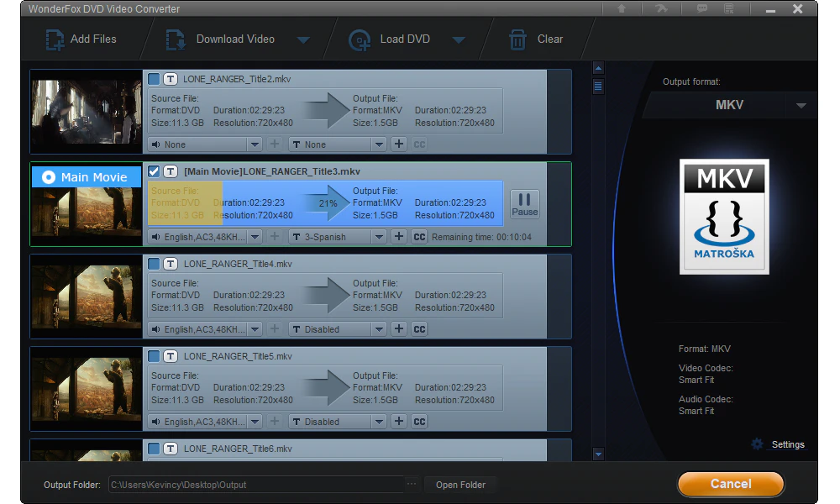Click the T rename icon for LONE_RANGER_Title6.mkv
840x504 pixels.
pos(171,449)
